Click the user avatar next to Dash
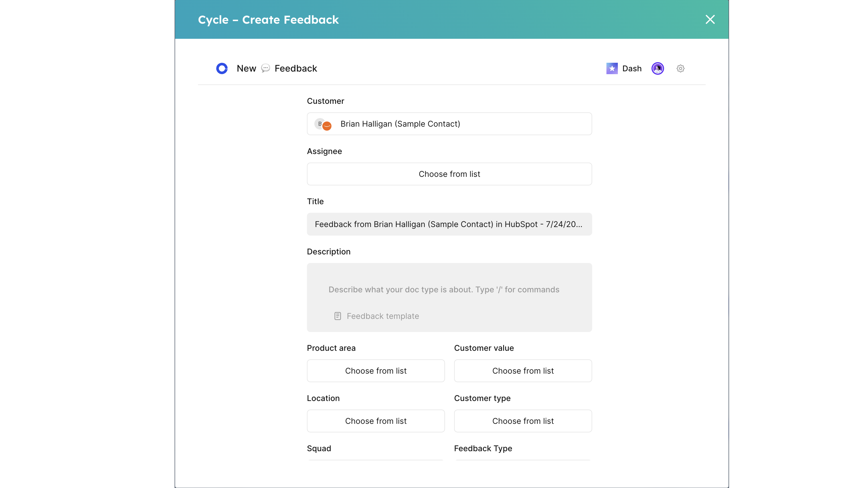The width and height of the screenshot is (868, 488). tap(657, 68)
